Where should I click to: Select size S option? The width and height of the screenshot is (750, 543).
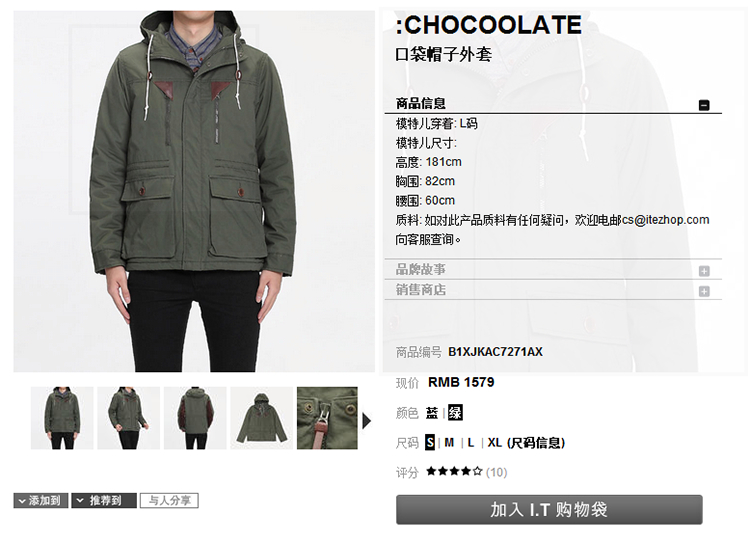coord(430,443)
